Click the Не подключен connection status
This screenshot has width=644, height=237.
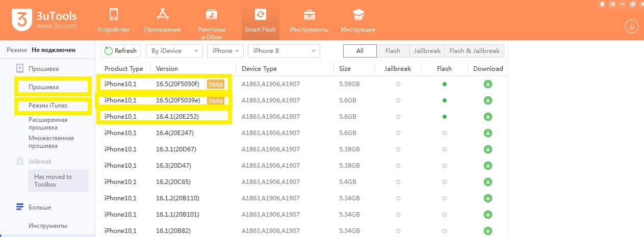click(x=54, y=50)
